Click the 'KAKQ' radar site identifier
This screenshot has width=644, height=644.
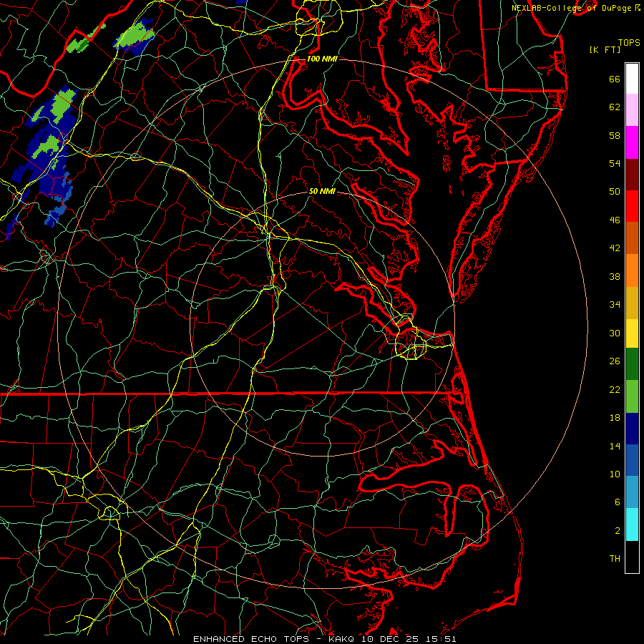point(343,639)
